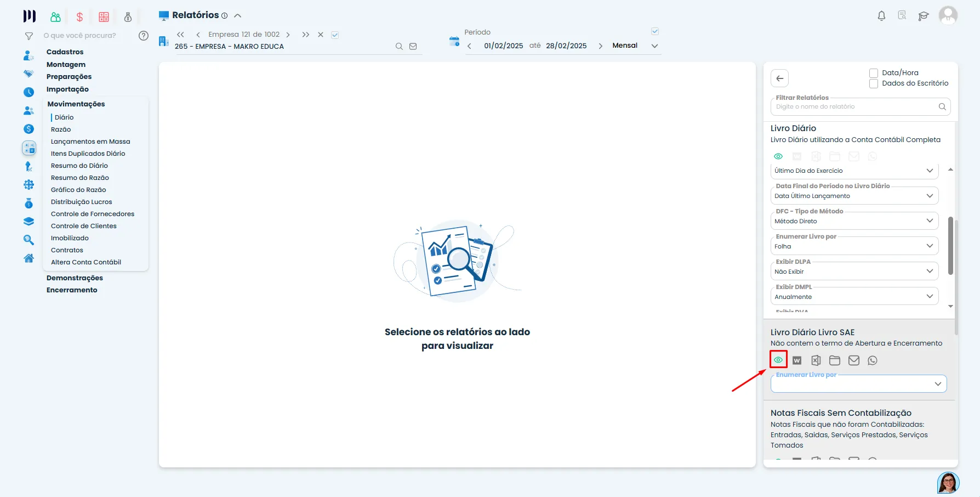The image size is (980, 497).
Task: Collapse the Relatórios header chevron
Action: click(238, 16)
